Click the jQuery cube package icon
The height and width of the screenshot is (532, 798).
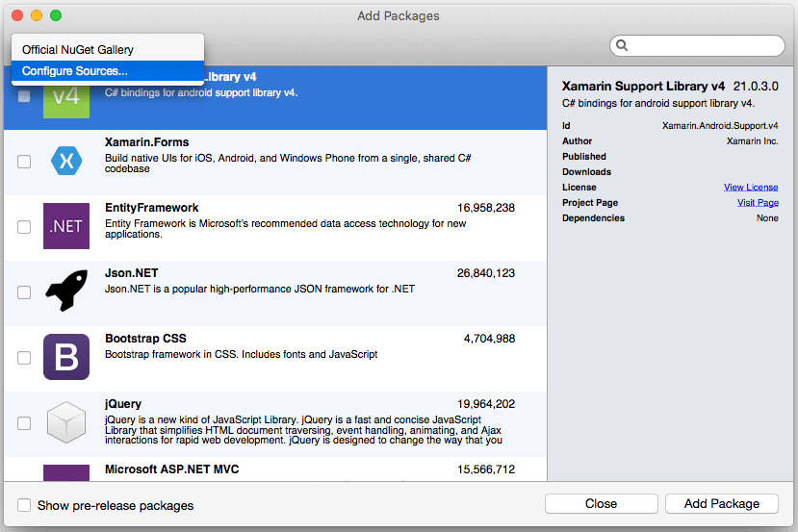[x=66, y=422]
